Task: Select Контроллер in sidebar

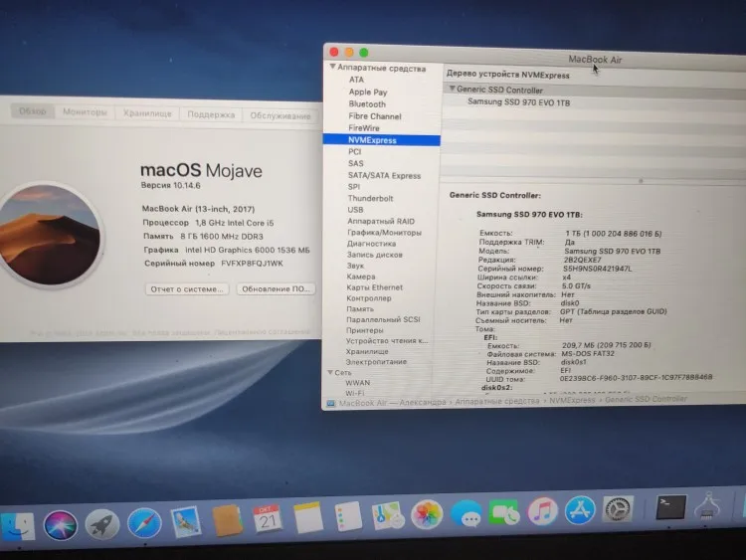Action: pos(369,297)
